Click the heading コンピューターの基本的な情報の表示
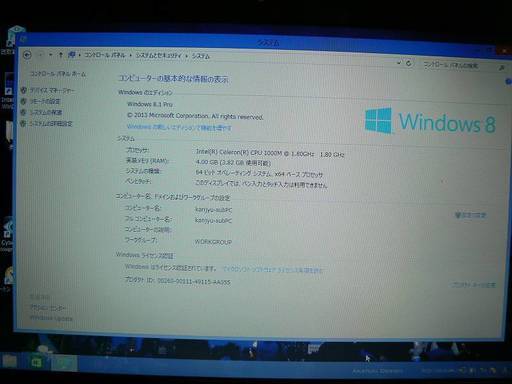Viewport: 512px width, 384px height. (173, 79)
